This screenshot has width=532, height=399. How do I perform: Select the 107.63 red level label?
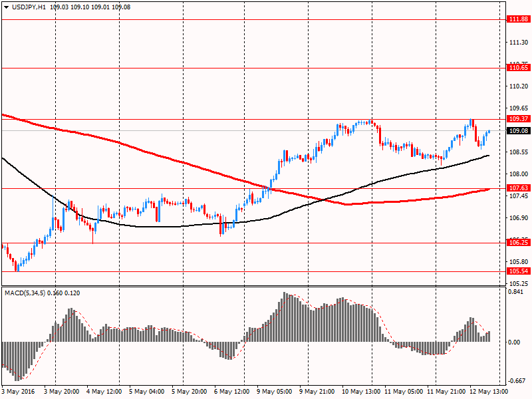tap(519, 188)
